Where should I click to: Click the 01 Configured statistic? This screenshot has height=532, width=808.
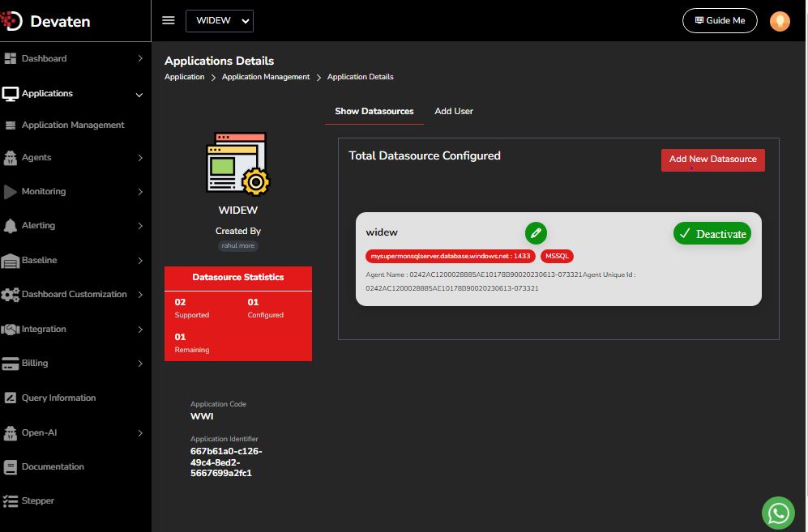point(265,308)
